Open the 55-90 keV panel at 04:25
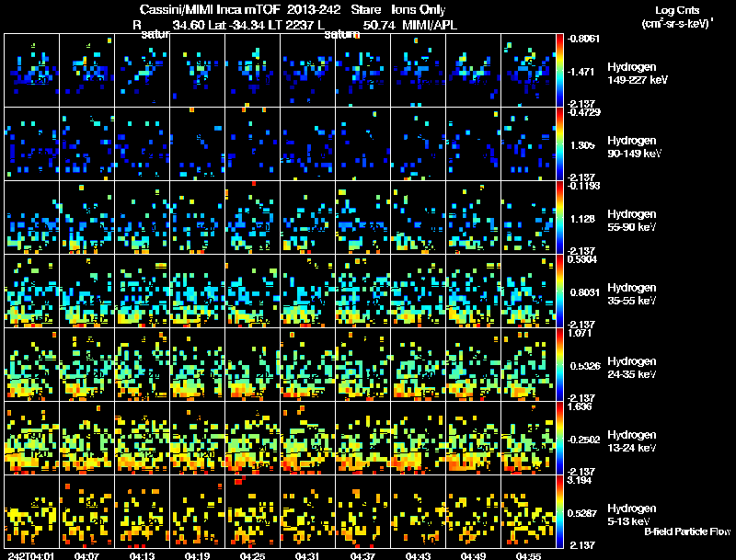Screen dimensions: 736x560 pyautogui.click(x=252, y=217)
